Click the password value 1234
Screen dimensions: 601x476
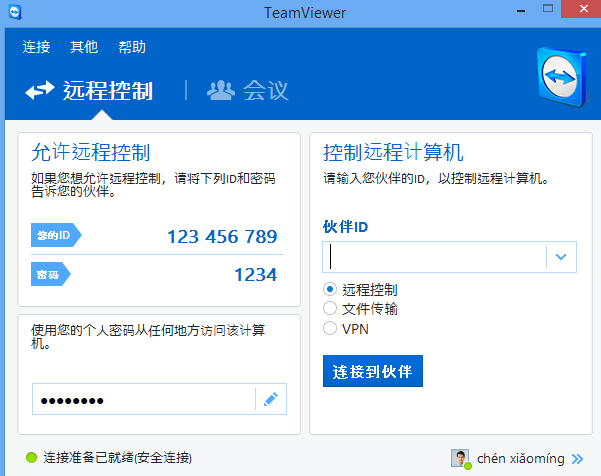[256, 274]
